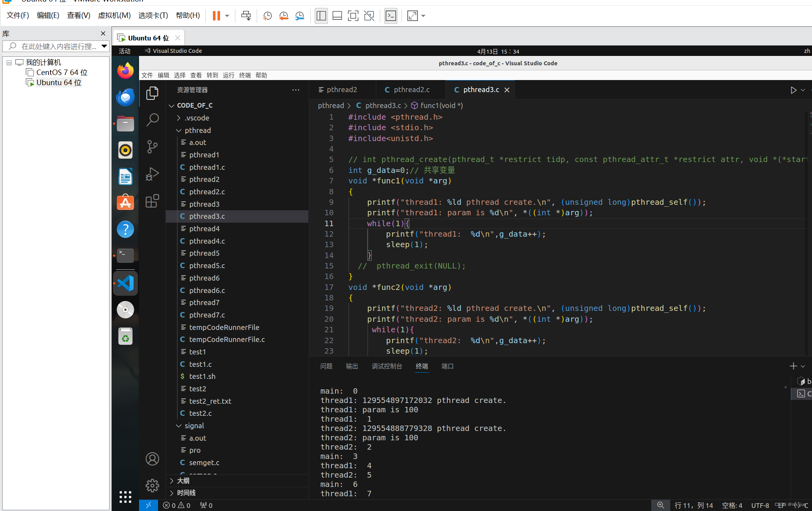Click VMware take snapshot icon
This screenshot has height=511, width=812.
pyautogui.click(x=267, y=16)
